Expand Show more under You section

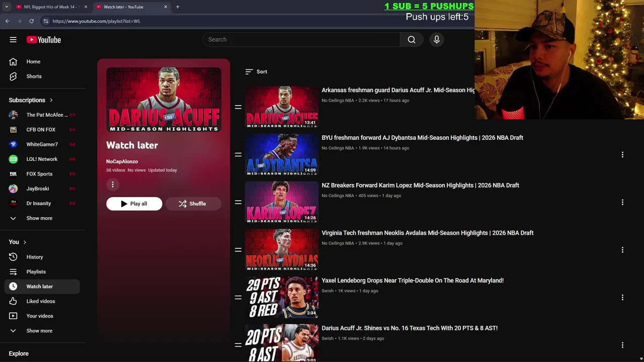42,331
